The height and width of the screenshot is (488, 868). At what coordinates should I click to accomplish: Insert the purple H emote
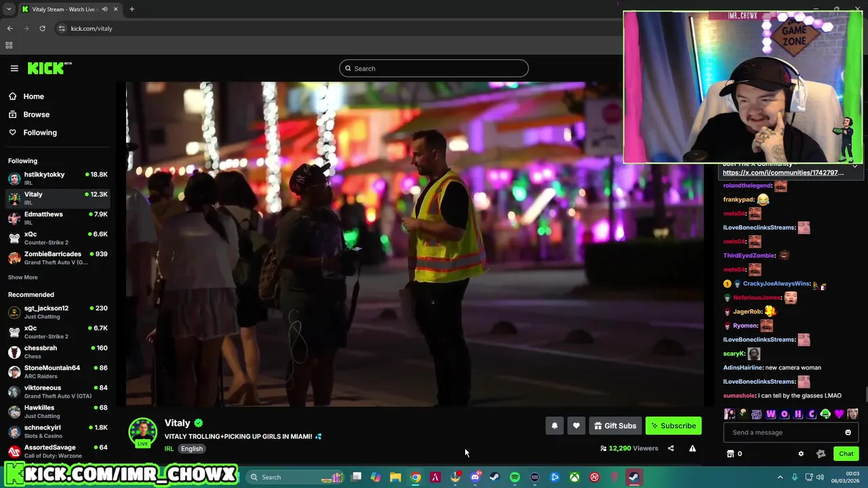(x=798, y=414)
